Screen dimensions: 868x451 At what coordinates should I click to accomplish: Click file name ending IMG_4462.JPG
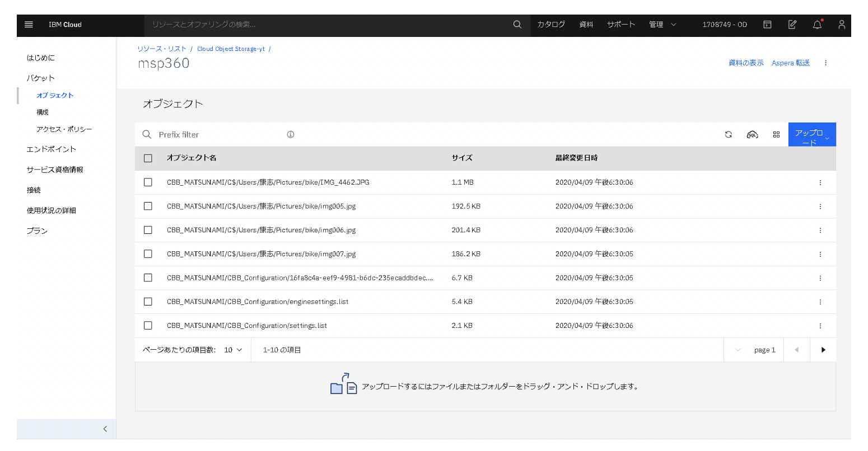(268, 182)
